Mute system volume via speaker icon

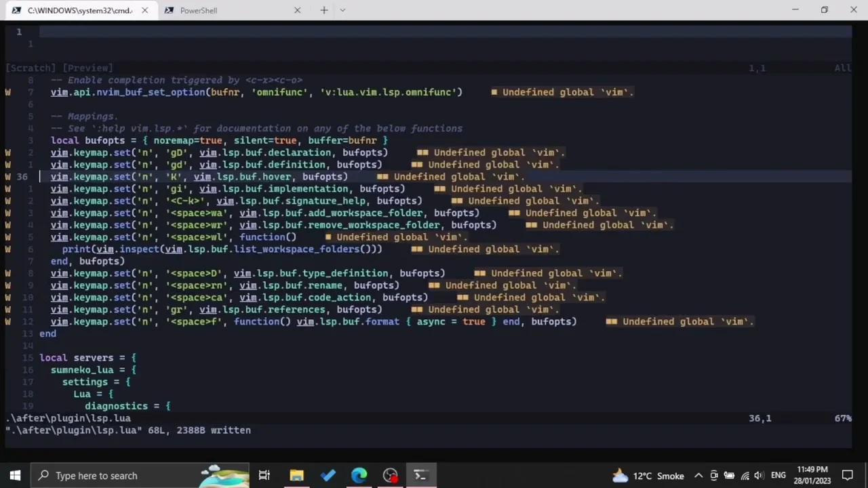pos(759,475)
